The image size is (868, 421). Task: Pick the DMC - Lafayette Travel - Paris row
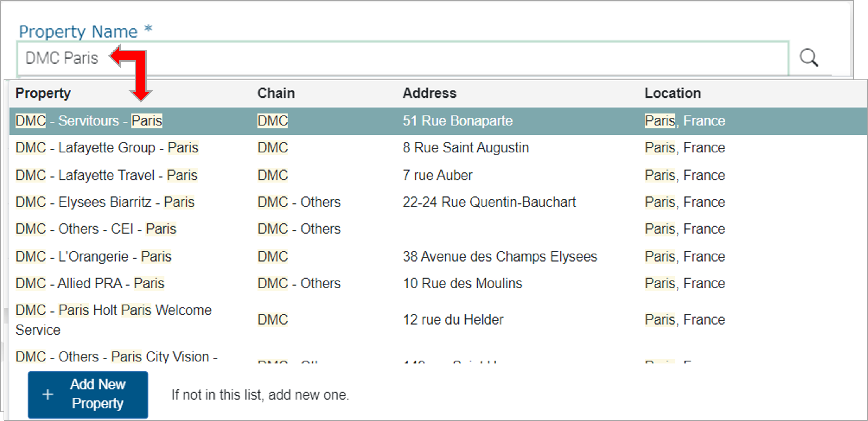point(106,176)
